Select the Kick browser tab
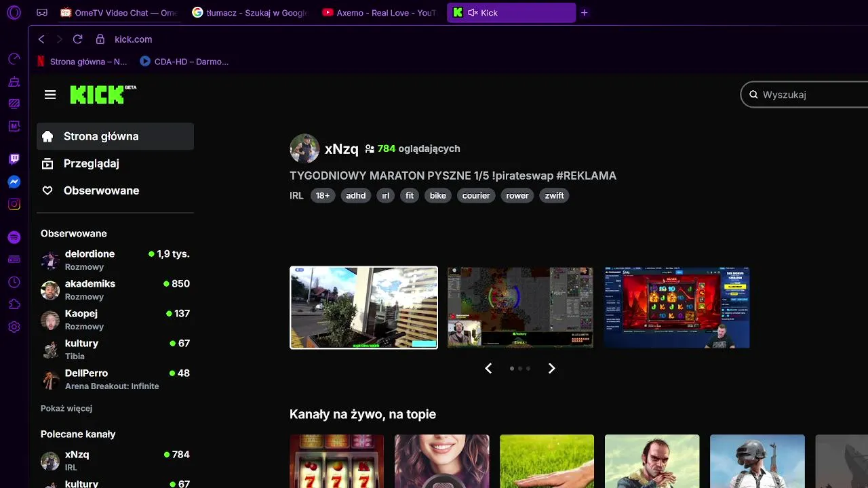868x488 pixels. pyautogui.click(x=511, y=12)
